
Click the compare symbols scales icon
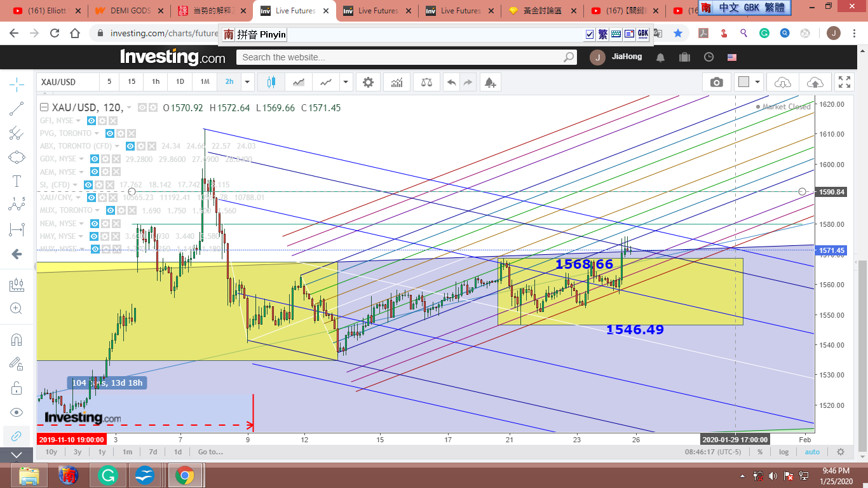click(426, 82)
